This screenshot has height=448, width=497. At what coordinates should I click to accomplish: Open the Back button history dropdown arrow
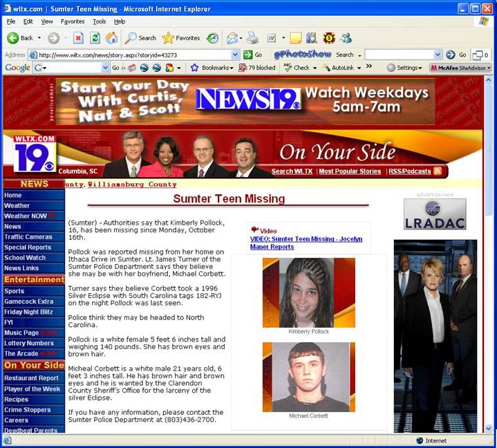click(x=39, y=38)
